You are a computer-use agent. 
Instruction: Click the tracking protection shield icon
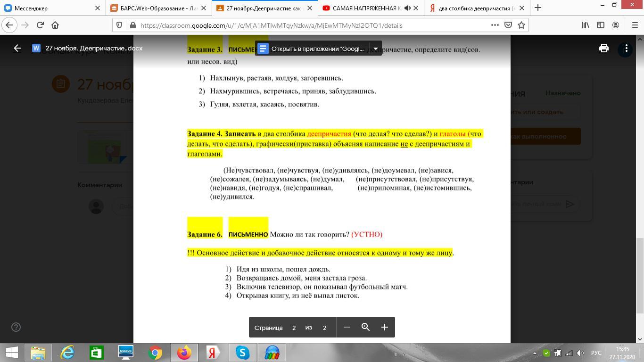coord(119,25)
